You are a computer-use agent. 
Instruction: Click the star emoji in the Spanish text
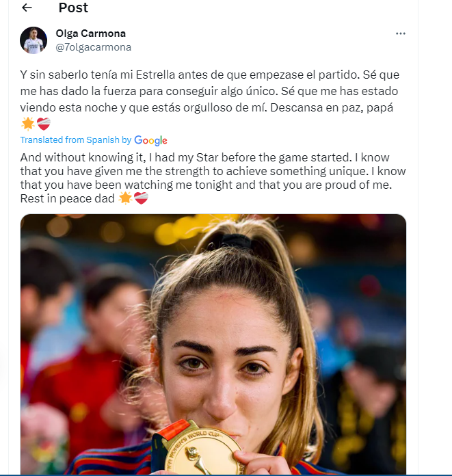click(28, 124)
